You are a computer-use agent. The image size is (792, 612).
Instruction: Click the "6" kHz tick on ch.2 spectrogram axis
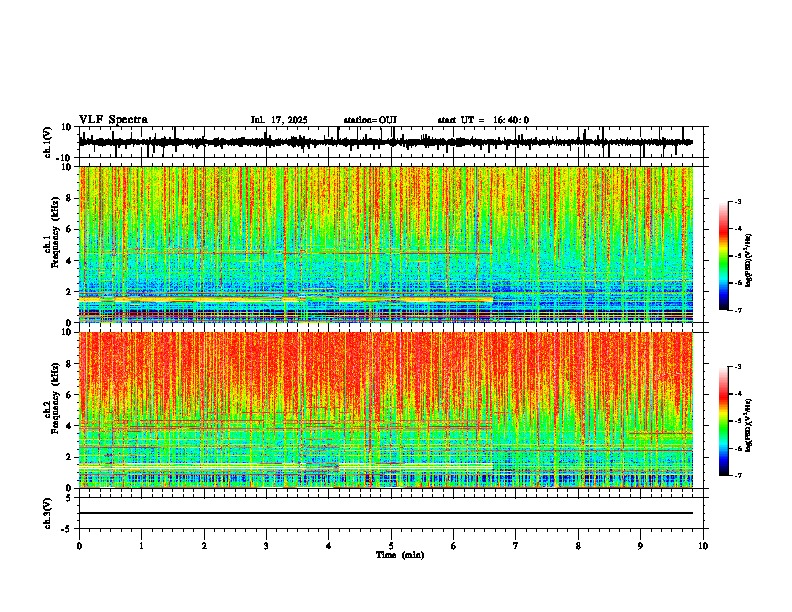coord(69,395)
